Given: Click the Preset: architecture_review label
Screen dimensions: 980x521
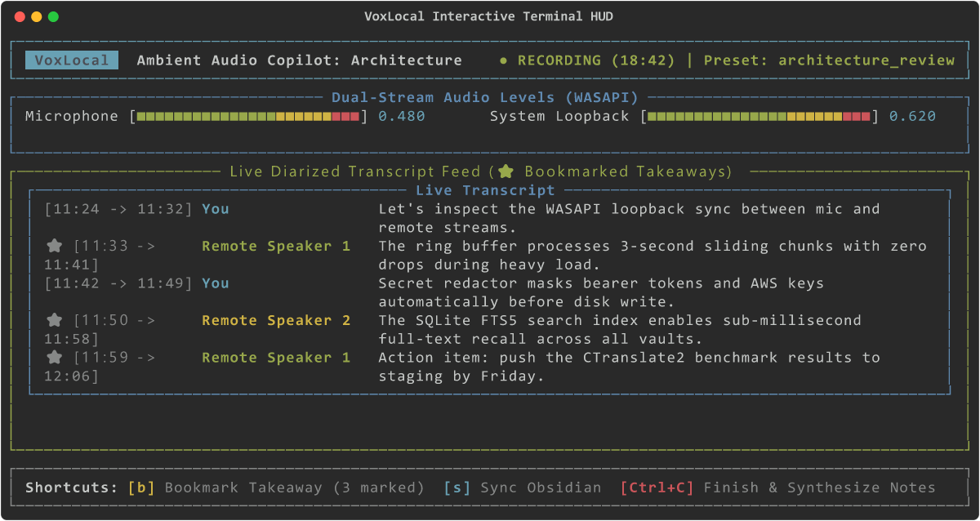Looking at the screenshot, I should pyautogui.click(x=829, y=60).
